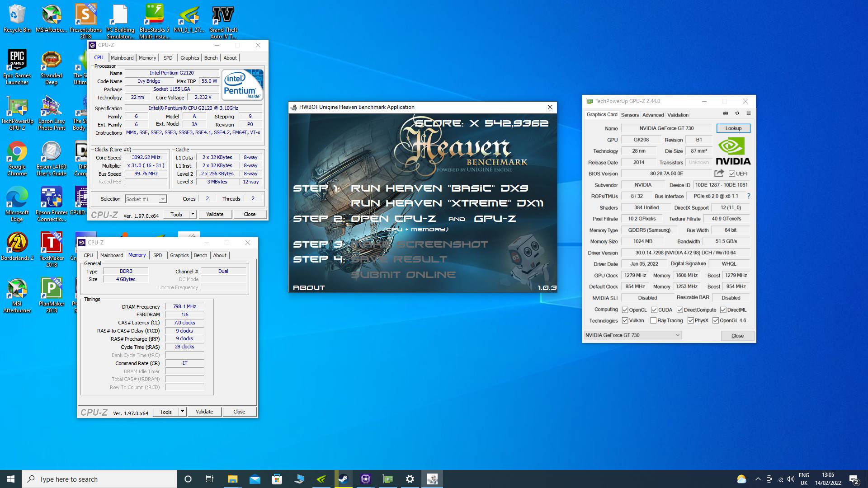
Task: Open the NVIDIA GeForce GT 730 GPU dropdown
Action: coord(632,335)
